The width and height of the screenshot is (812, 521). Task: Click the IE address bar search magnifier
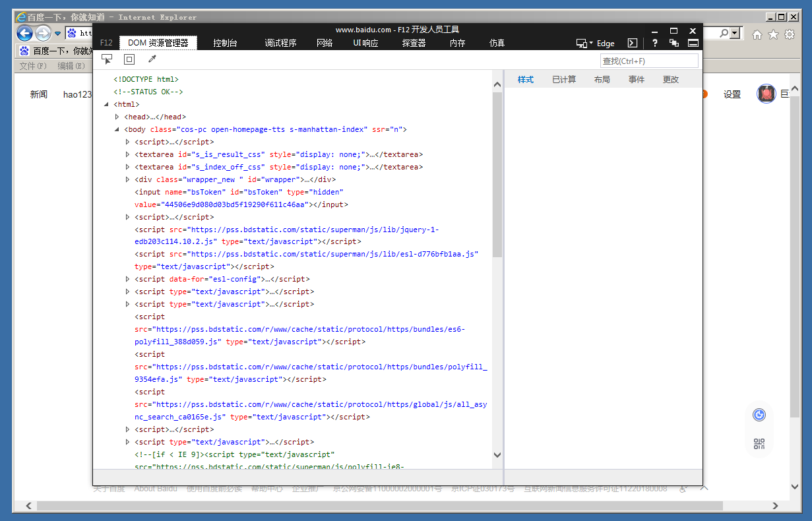(724, 33)
